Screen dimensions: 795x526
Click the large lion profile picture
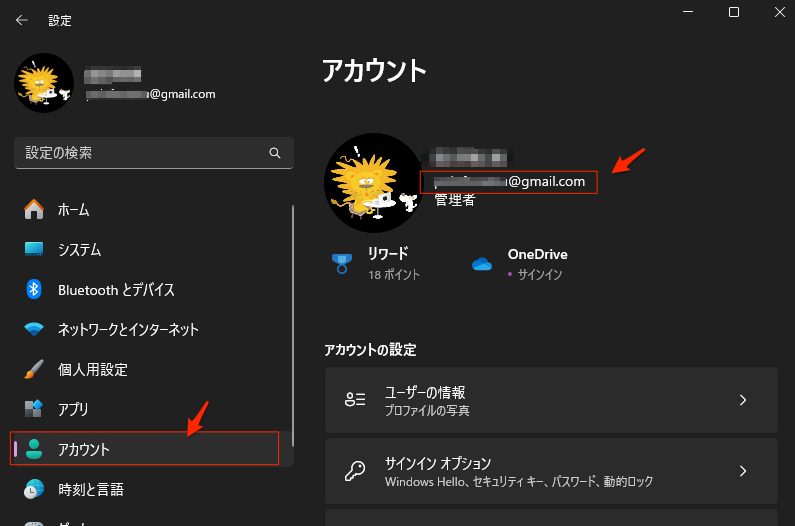(374, 183)
